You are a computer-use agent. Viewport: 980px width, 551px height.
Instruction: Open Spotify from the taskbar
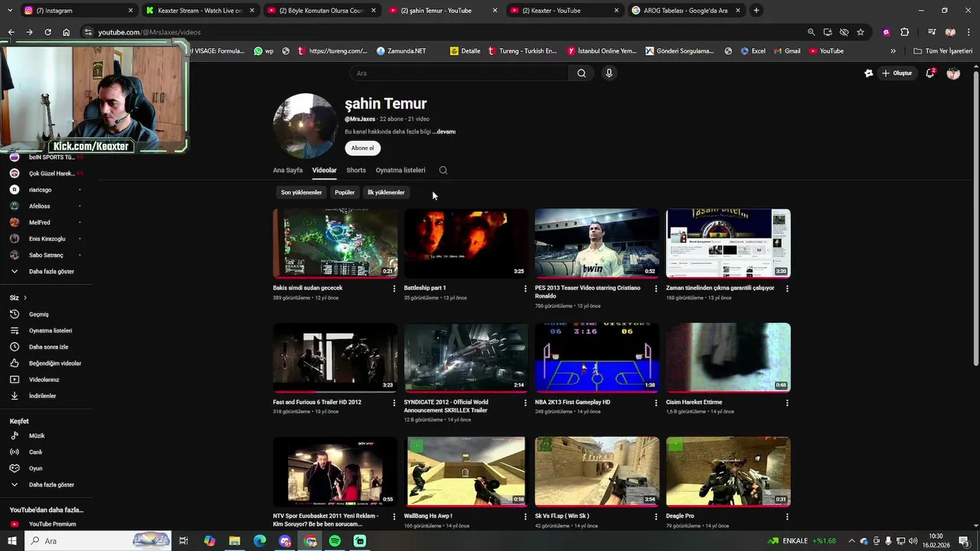coord(335,541)
